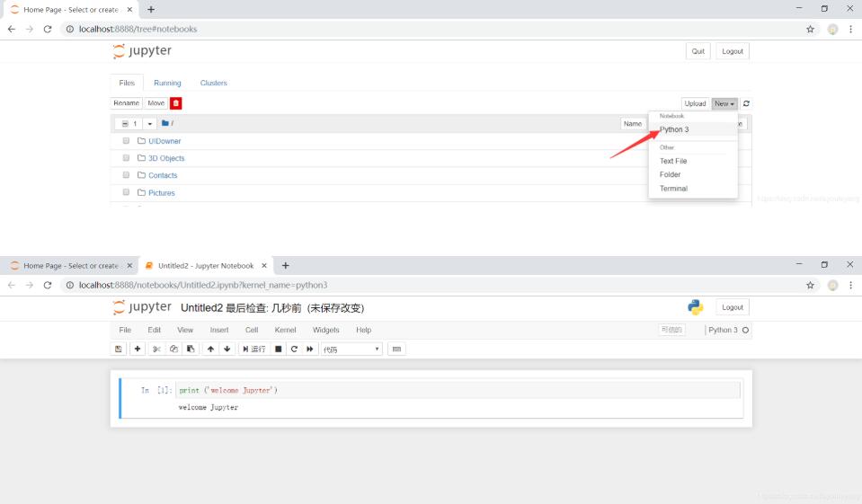Bookmark the notebook page with the star icon
The width and height of the screenshot is (862, 504).
click(x=810, y=286)
